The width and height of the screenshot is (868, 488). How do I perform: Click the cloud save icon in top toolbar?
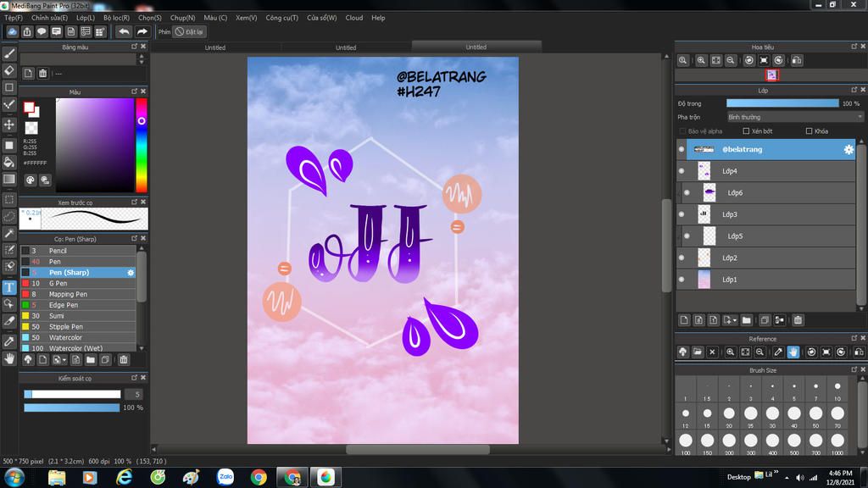12,32
